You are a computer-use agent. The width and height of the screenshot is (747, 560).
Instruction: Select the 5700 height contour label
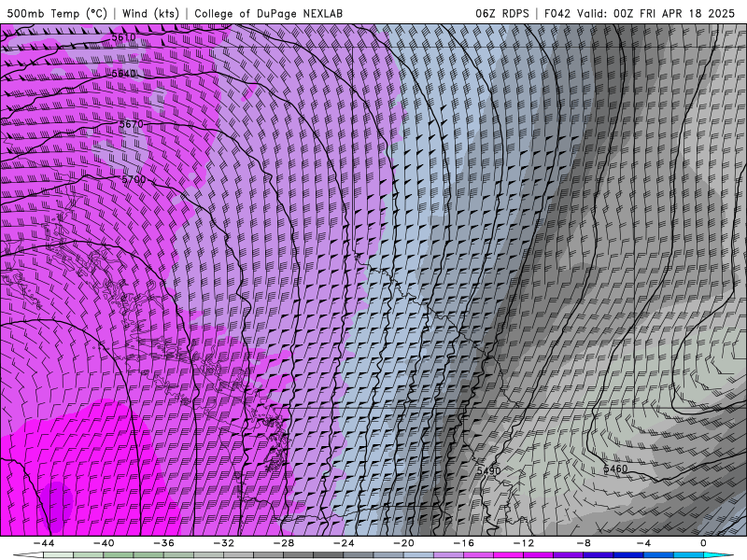[134, 180]
